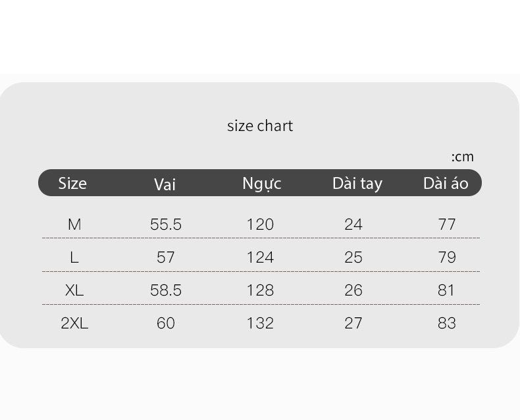Click the 2XL size row label
Image resolution: width=520 pixels, height=420 pixels.
(x=74, y=323)
